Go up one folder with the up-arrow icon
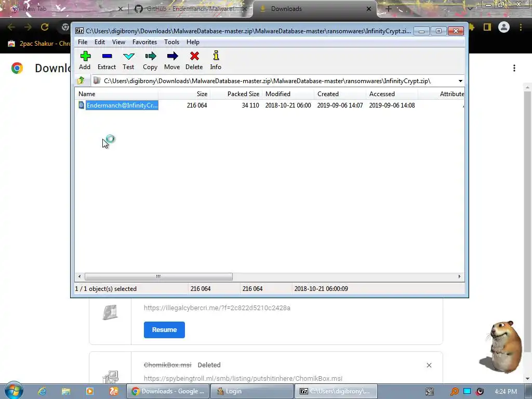The height and width of the screenshot is (399, 532). tap(81, 81)
